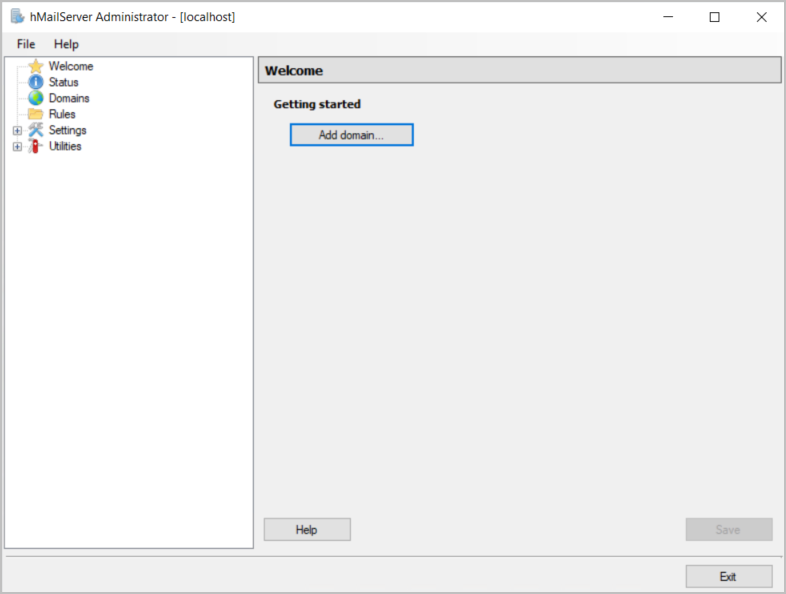
Task: Click the Getting started heading text
Action: 317,104
